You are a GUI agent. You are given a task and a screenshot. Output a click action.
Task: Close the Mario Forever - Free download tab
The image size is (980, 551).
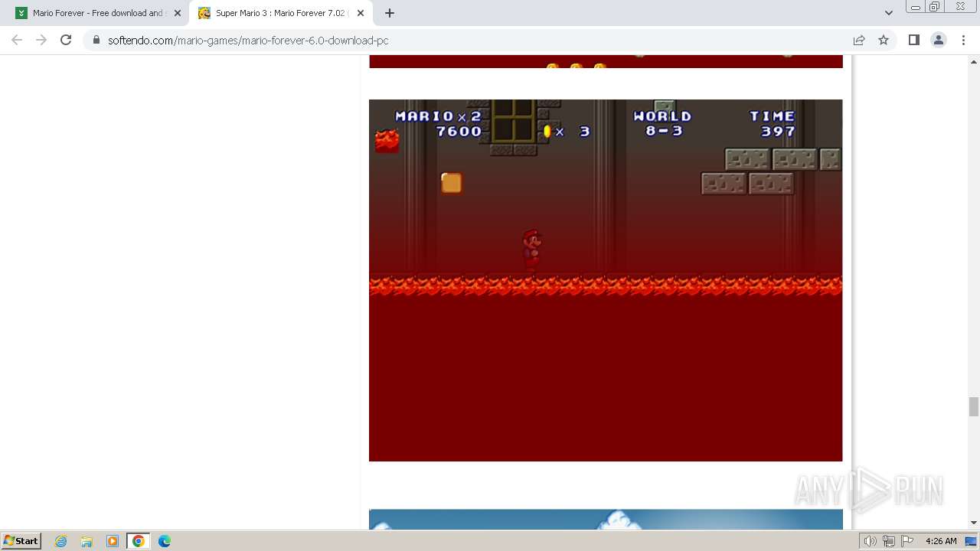(x=177, y=13)
